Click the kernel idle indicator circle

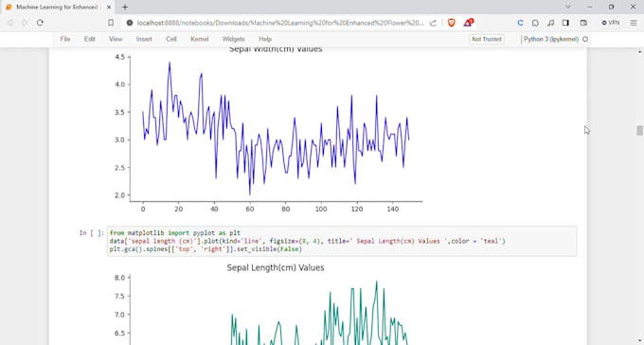point(585,39)
